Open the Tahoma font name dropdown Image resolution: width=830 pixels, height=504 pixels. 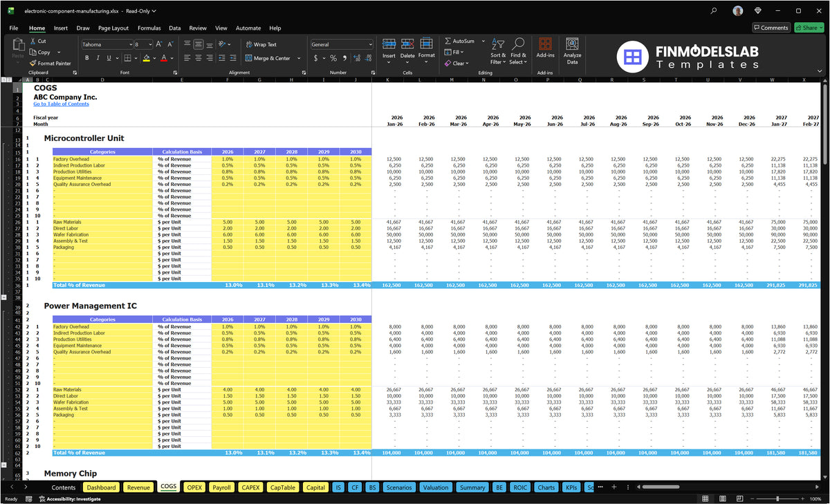(x=129, y=44)
